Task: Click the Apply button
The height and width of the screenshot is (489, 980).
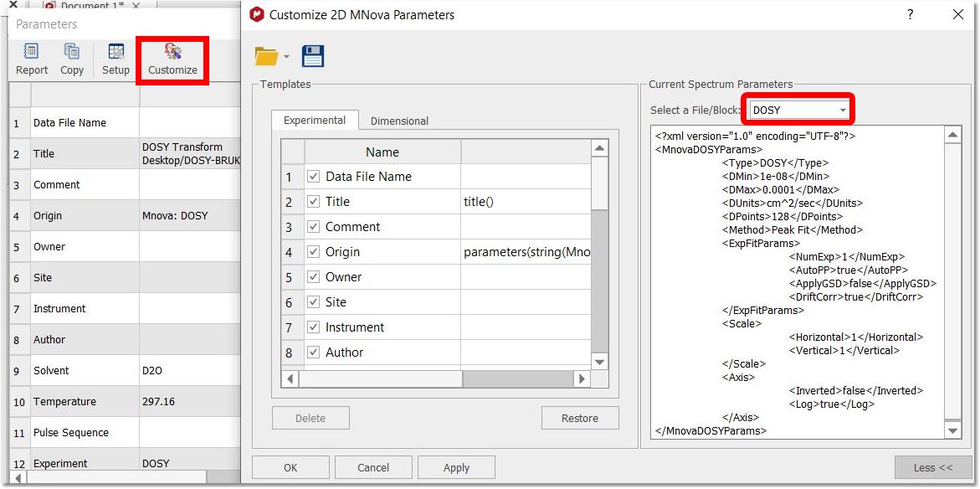Action: tap(456, 467)
